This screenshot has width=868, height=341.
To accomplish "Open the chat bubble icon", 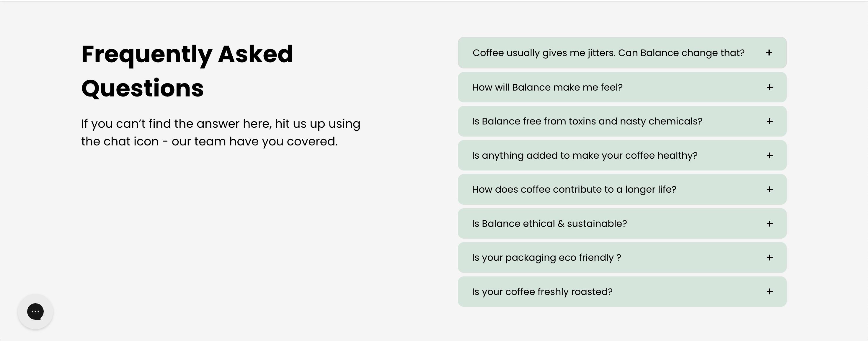I will pyautogui.click(x=35, y=312).
